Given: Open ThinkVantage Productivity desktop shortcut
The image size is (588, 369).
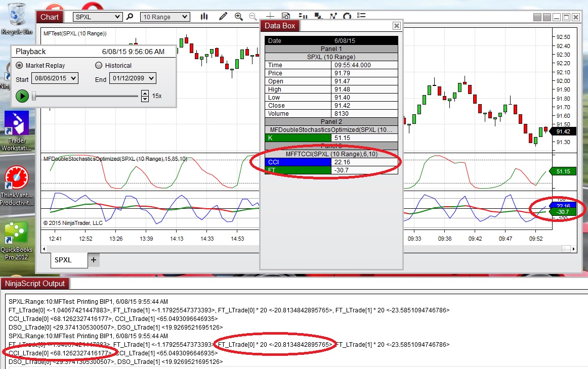Looking at the screenshot, I should [17, 186].
